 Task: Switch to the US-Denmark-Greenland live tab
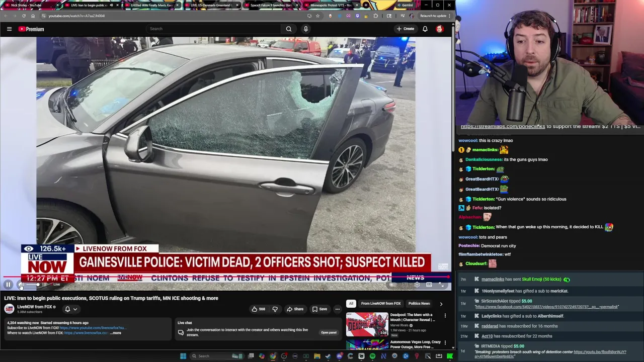pyautogui.click(x=211, y=5)
